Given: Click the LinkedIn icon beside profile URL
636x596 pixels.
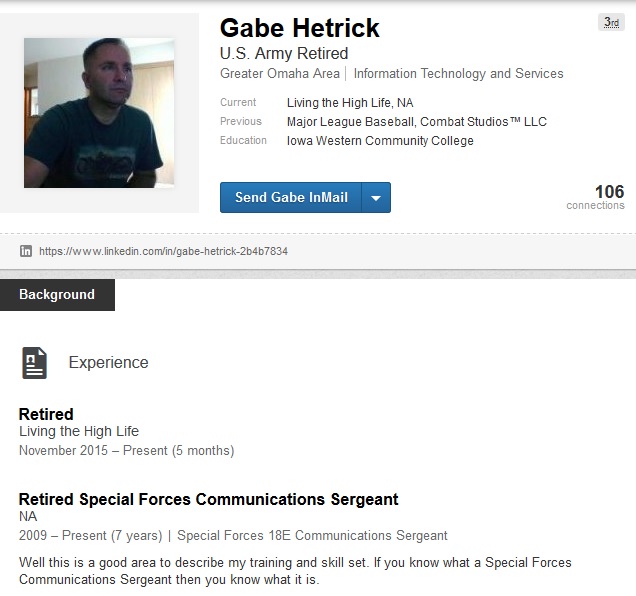Looking at the screenshot, I should (26, 251).
